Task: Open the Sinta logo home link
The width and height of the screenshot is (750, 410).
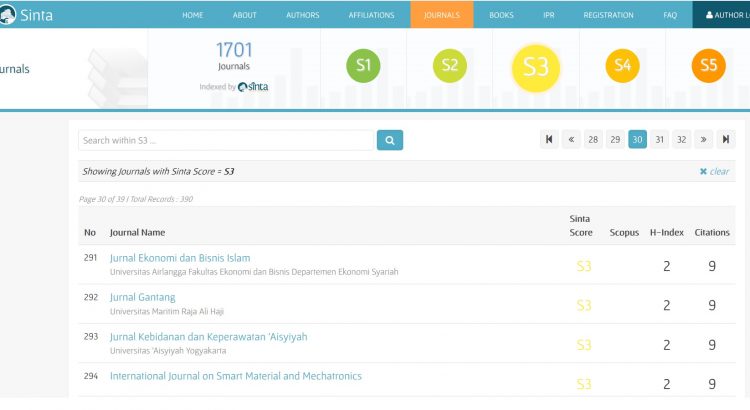Action: click(26, 15)
